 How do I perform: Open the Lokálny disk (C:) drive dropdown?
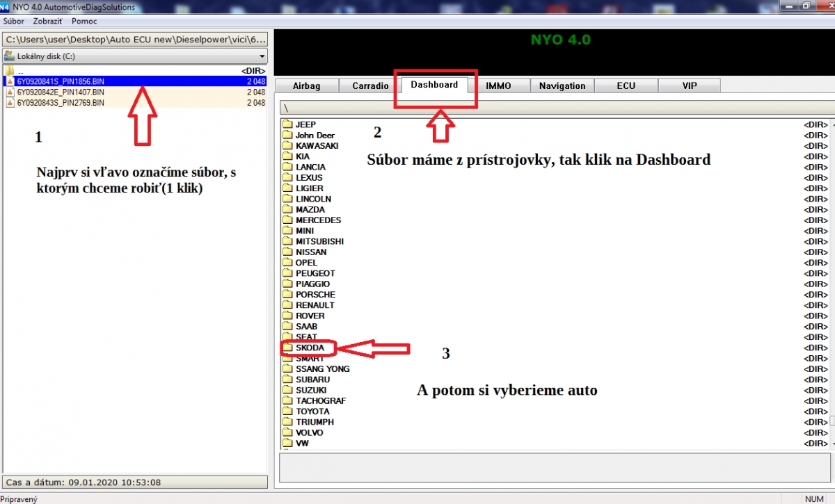(135, 56)
